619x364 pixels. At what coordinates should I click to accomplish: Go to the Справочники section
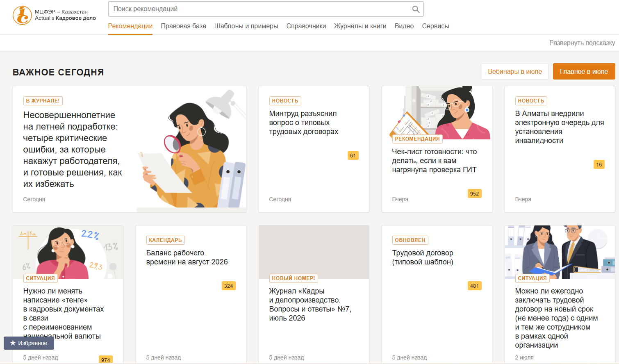coord(306,26)
